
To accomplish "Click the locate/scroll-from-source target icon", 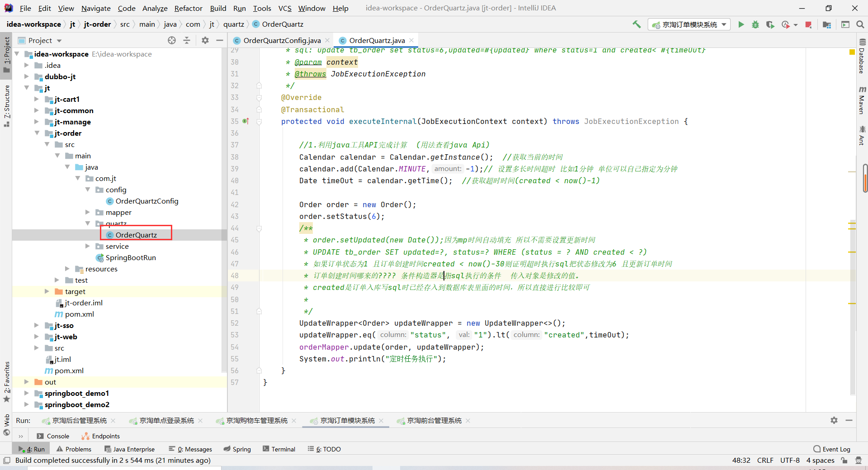I will tap(172, 40).
